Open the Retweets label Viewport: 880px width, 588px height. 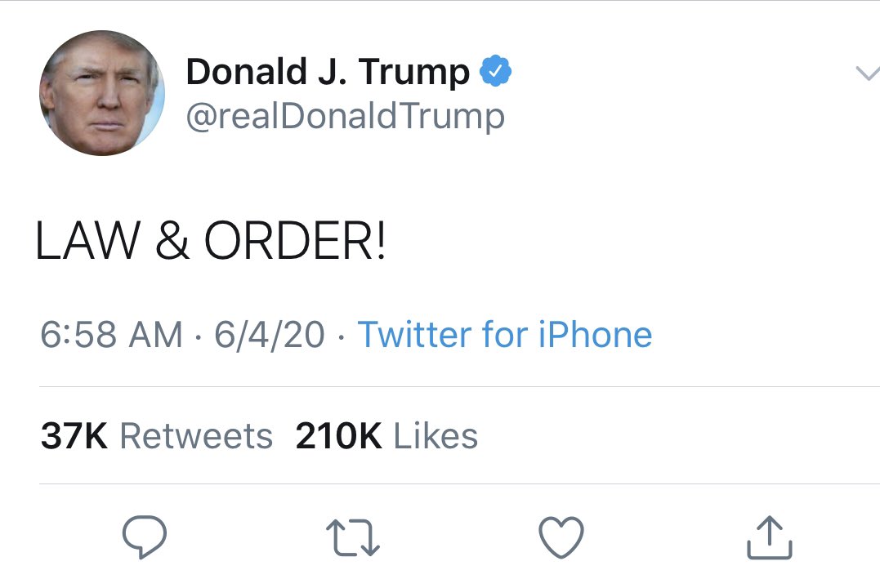pos(196,436)
